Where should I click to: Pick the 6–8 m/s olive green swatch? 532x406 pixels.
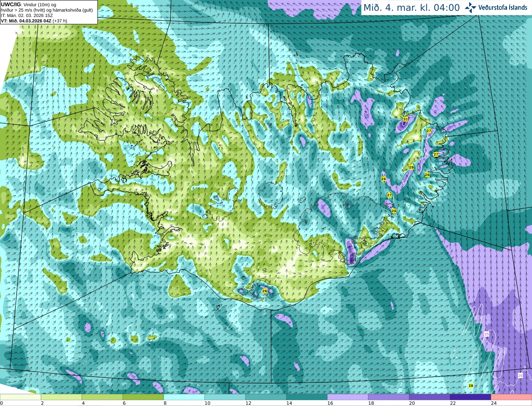[143, 397]
